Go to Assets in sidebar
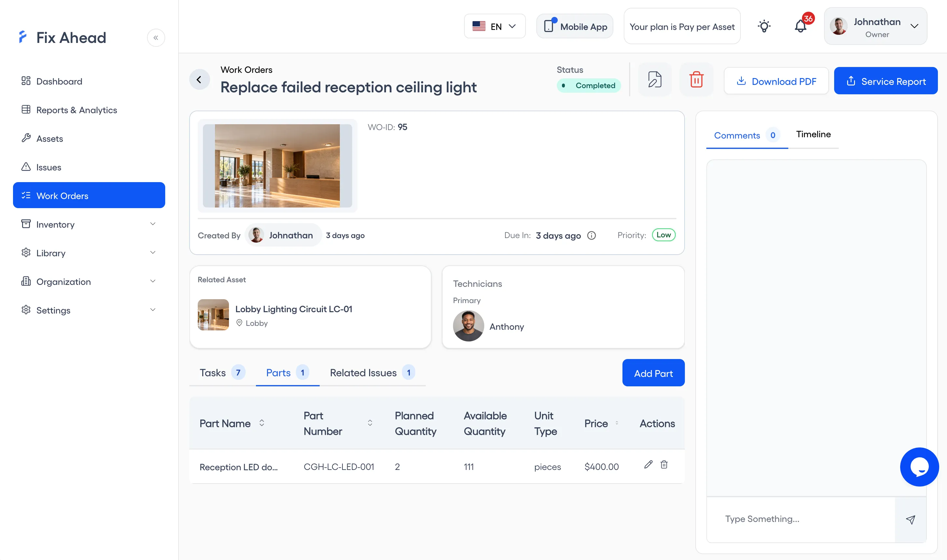This screenshot has width=947, height=560. point(89,139)
